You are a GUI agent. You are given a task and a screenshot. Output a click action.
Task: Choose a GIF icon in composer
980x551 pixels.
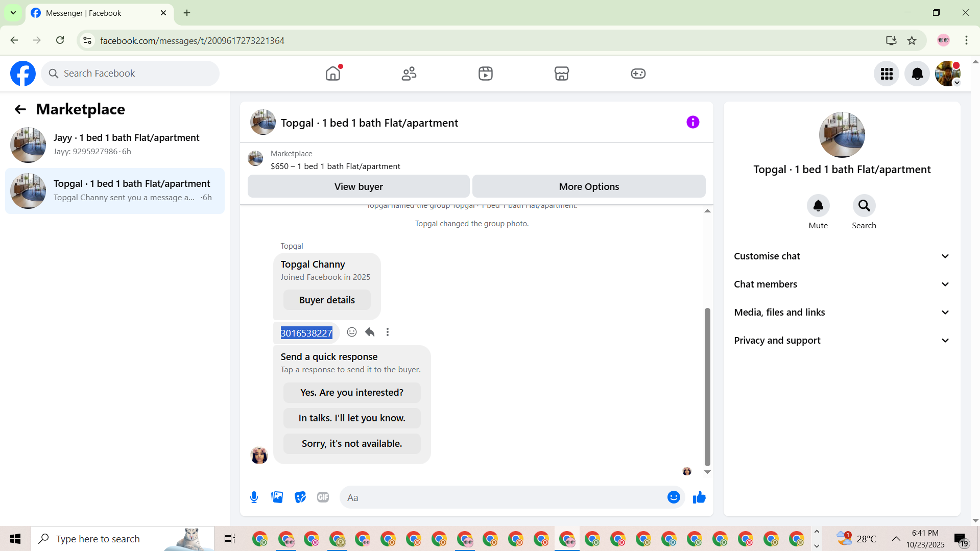[323, 497]
